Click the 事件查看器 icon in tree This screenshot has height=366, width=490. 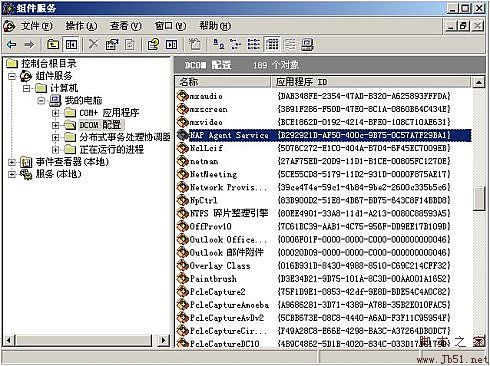(26, 162)
